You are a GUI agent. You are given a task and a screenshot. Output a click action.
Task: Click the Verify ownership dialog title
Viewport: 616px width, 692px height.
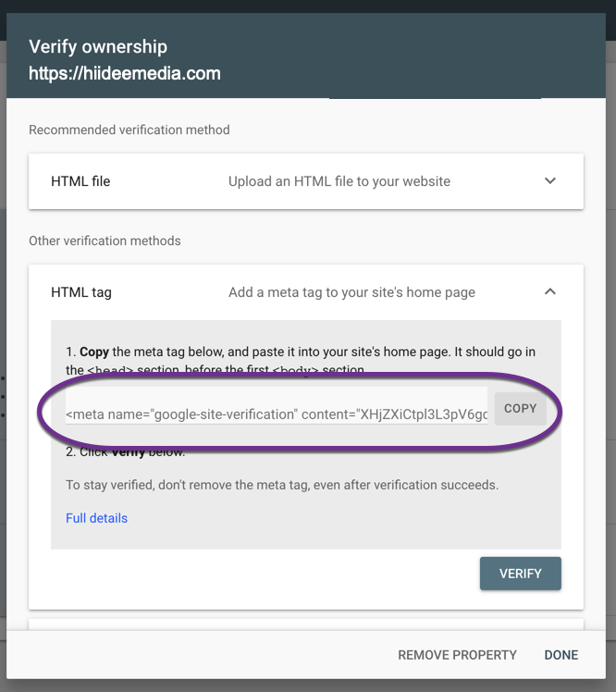[98, 46]
